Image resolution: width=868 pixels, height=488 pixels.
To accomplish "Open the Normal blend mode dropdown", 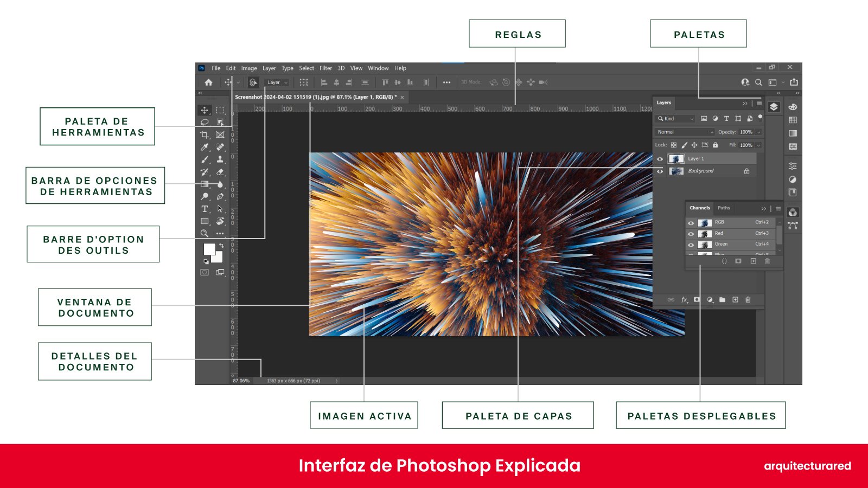I will 685,132.
